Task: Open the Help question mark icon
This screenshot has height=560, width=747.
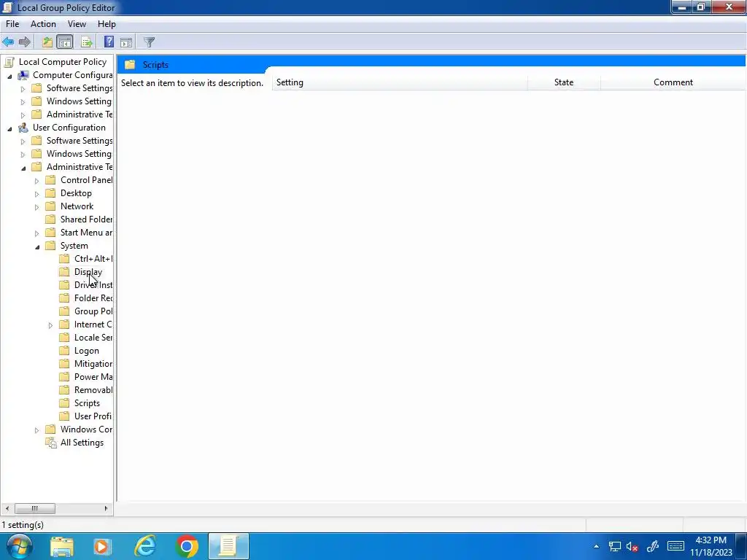Action: pyautogui.click(x=109, y=42)
